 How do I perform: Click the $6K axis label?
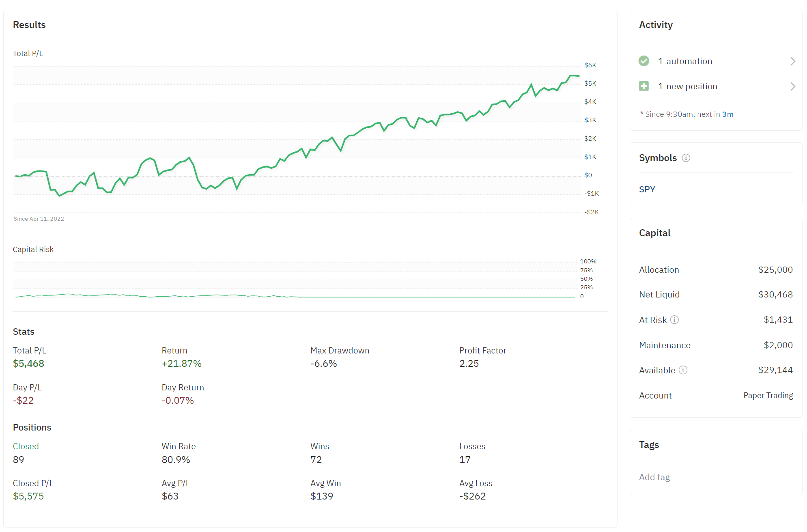pos(590,65)
